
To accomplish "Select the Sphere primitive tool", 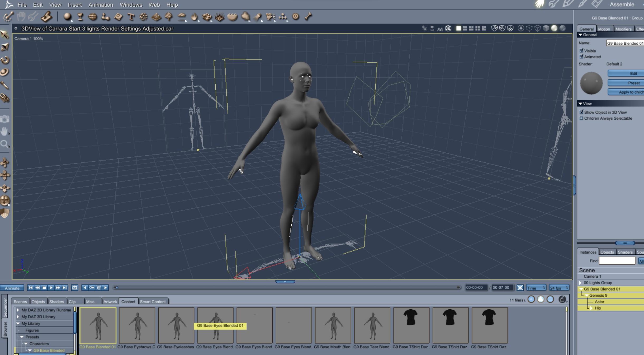I will 68,17.
